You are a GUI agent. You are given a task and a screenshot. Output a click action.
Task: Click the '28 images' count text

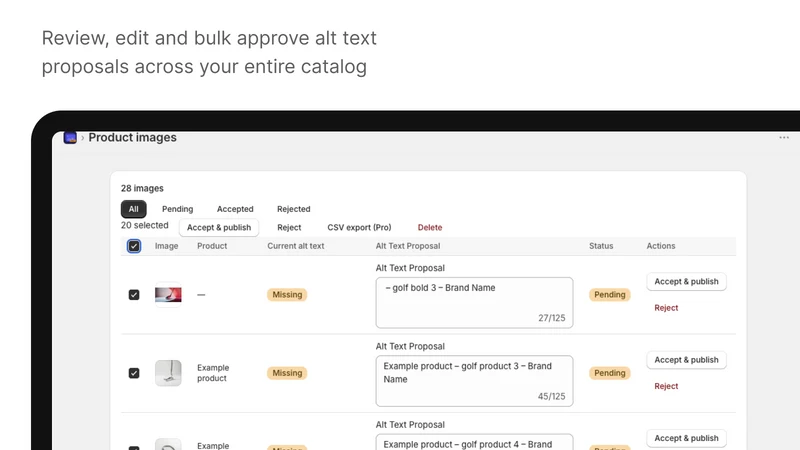coord(142,188)
